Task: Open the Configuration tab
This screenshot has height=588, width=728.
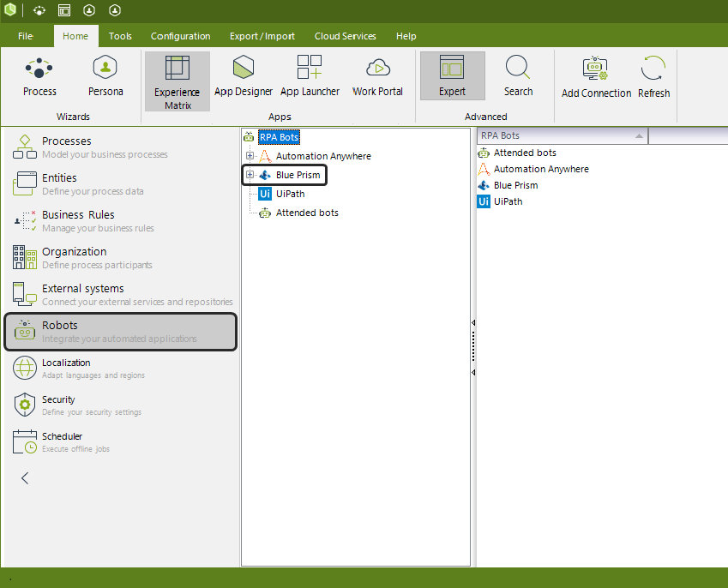Action: [x=181, y=36]
